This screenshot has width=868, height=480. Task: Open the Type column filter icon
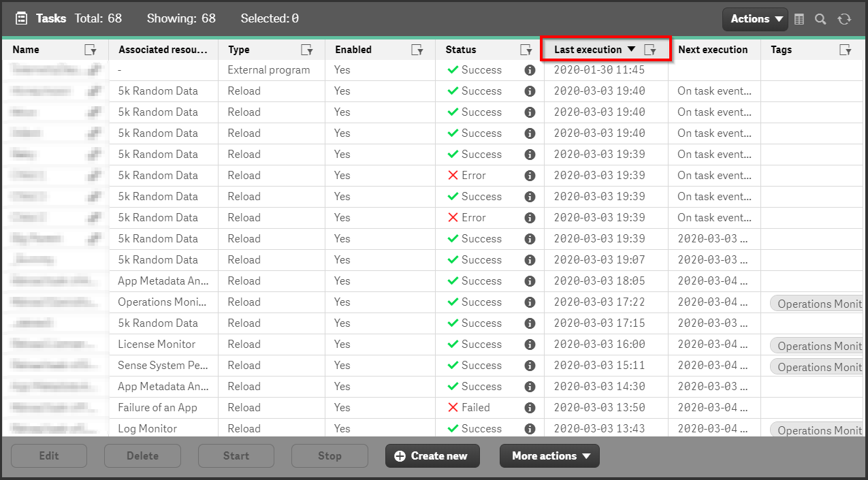click(x=307, y=50)
